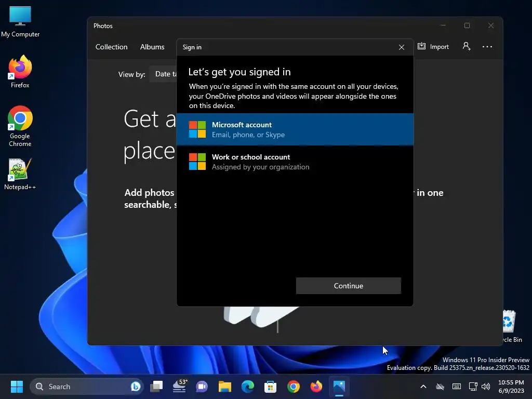This screenshot has width=532, height=399.
Task: Show hidden icons chevron in system tray
Action: (423, 387)
